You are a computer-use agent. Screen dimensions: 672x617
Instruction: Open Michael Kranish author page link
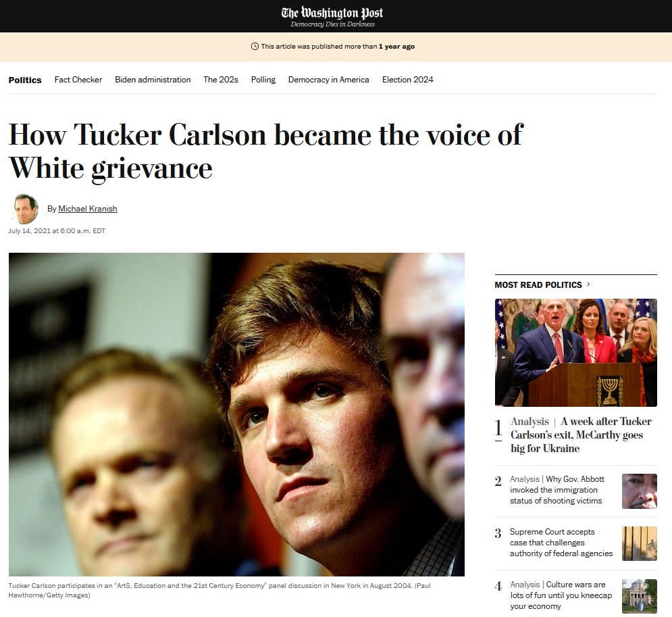pos(87,209)
